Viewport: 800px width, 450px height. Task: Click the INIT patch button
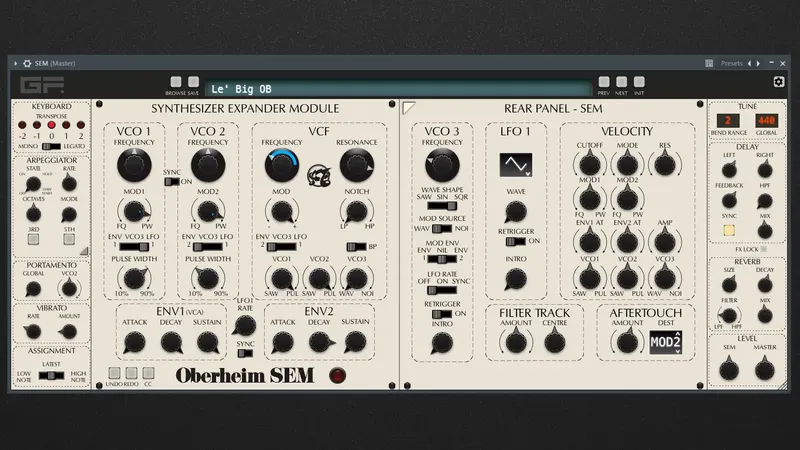tap(639, 82)
